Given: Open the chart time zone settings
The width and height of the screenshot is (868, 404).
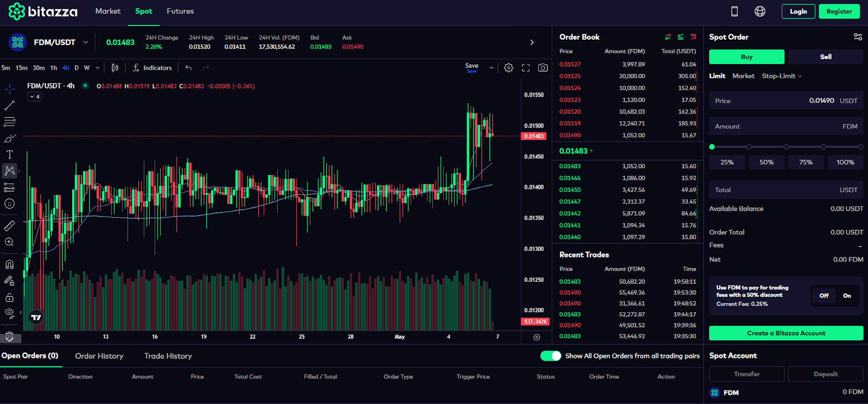Looking at the screenshot, I should (537, 337).
